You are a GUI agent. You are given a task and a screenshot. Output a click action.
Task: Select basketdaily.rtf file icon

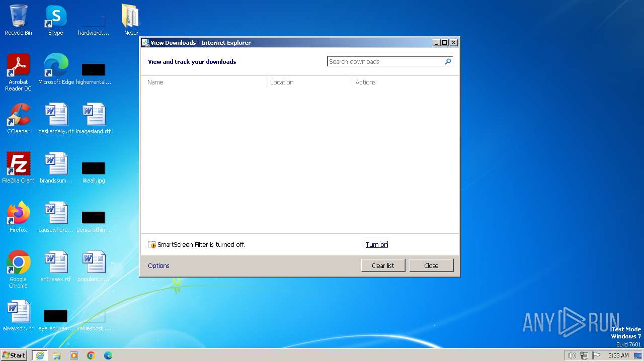pos(56,119)
